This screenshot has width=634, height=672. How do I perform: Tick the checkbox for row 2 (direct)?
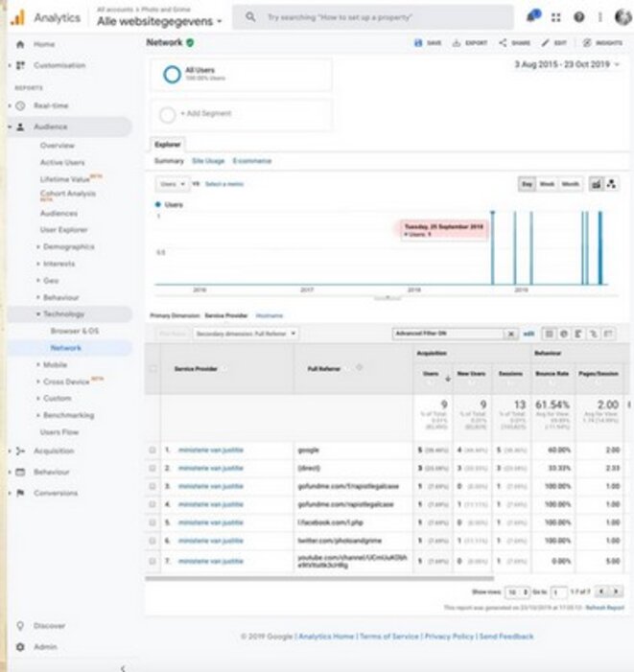(153, 468)
